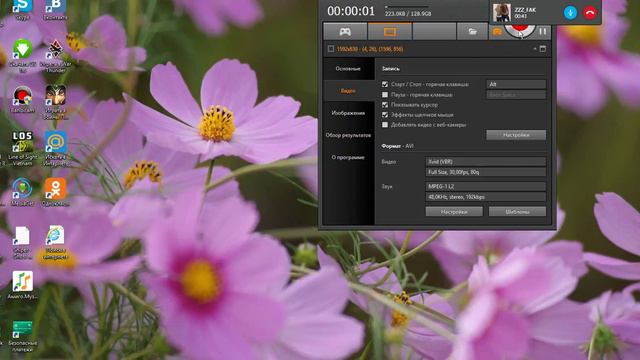The image size is (640, 360).
Task: Open the white text document desktop file
Action: click(x=22, y=242)
